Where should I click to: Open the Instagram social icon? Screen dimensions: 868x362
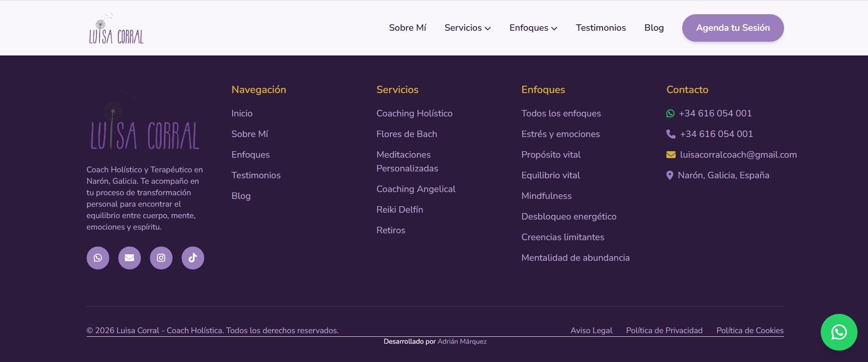pyautogui.click(x=161, y=258)
